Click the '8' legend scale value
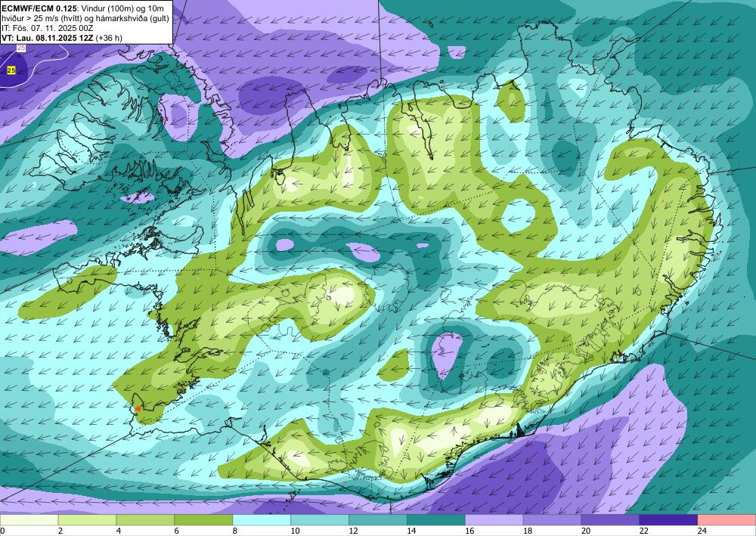The height and width of the screenshot is (536, 756). (235, 531)
